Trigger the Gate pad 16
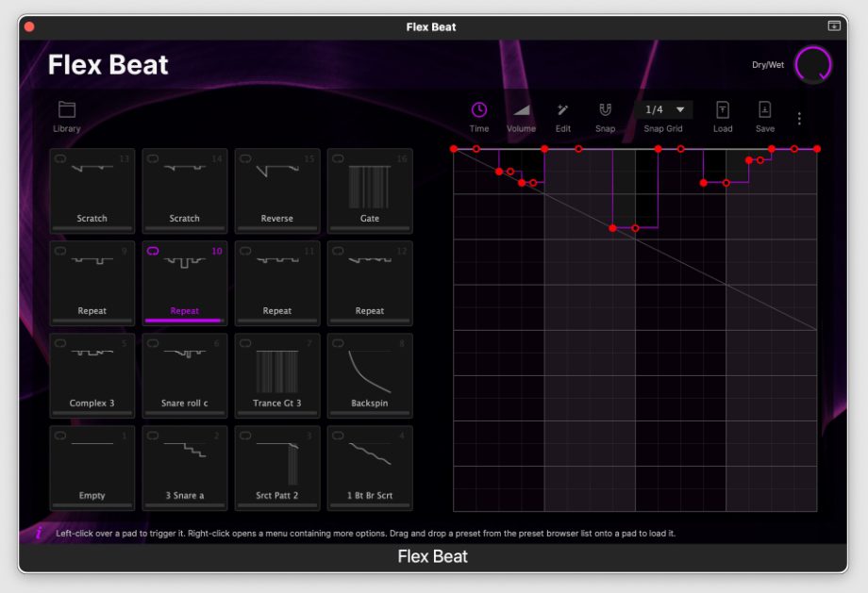 (369, 190)
